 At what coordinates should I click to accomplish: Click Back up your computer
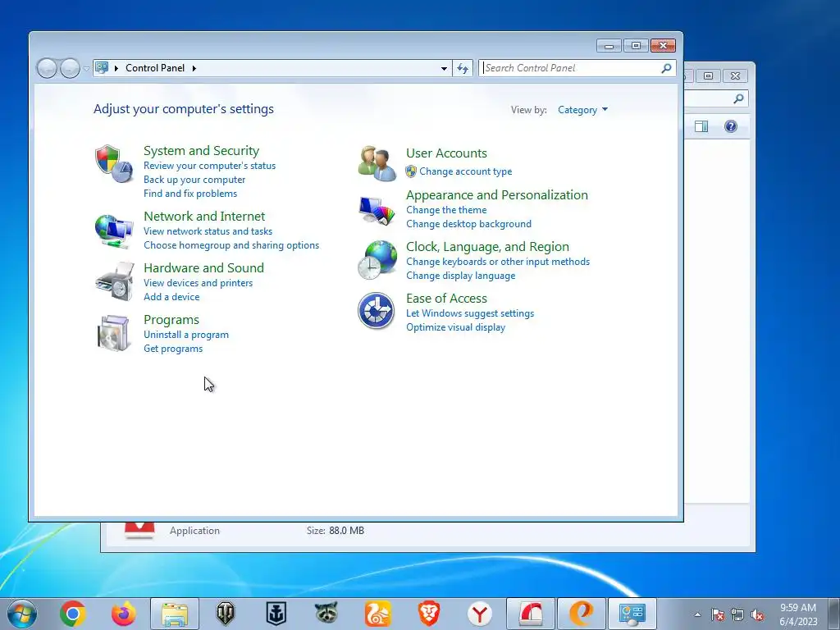(x=194, y=180)
